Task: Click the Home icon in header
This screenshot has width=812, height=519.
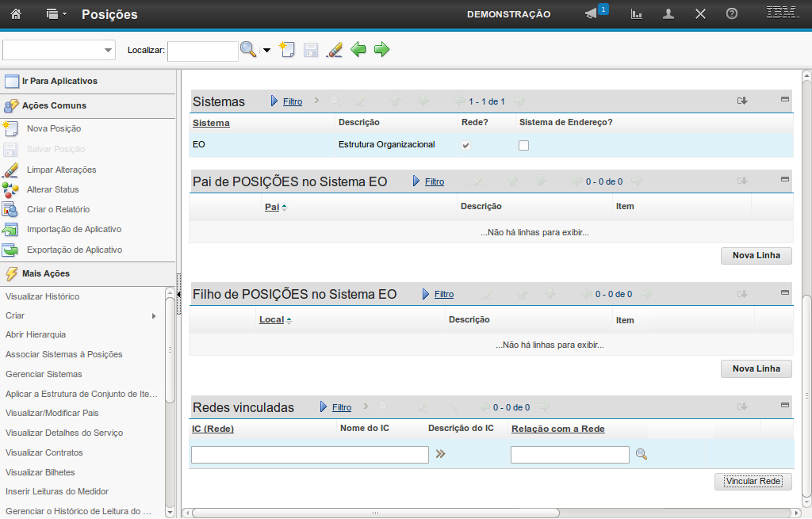Action: pyautogui.click(x=16, y=14)
